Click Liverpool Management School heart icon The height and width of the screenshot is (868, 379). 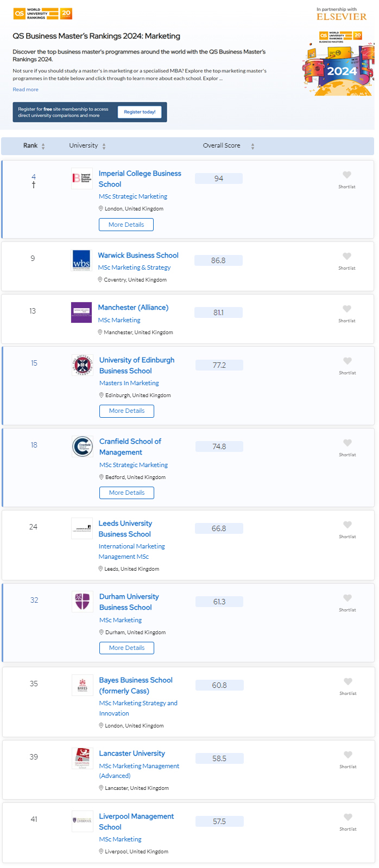tap(348, 817)
